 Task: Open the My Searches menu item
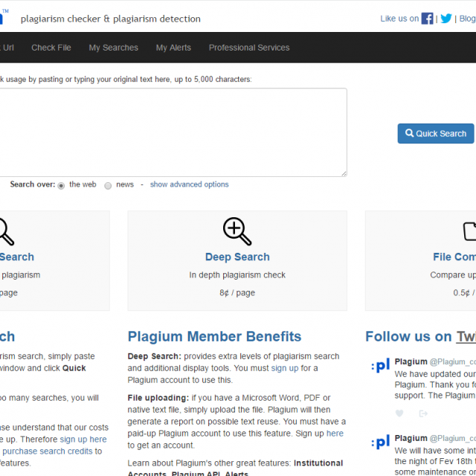113,48
